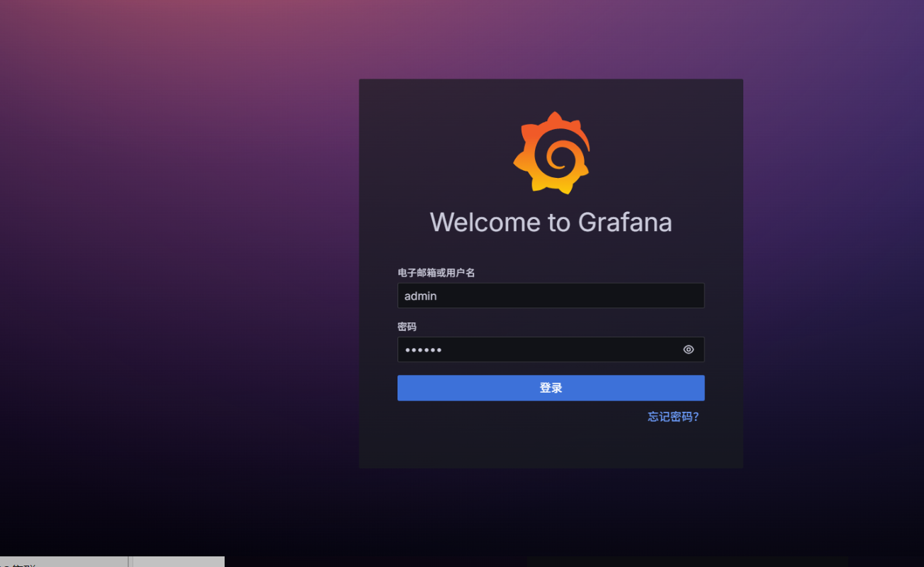Screen dimensions: 924x567
Task: Click the "Welcome to Grafana" heading
Action: (x=551, y=222)
